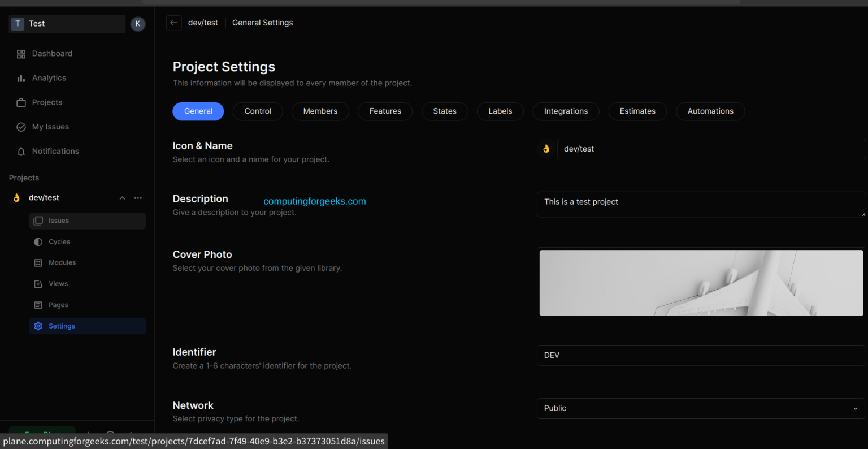Open Views under dev/test project
868x449 pixels.
pyautogui.click(x=58, y=283)
